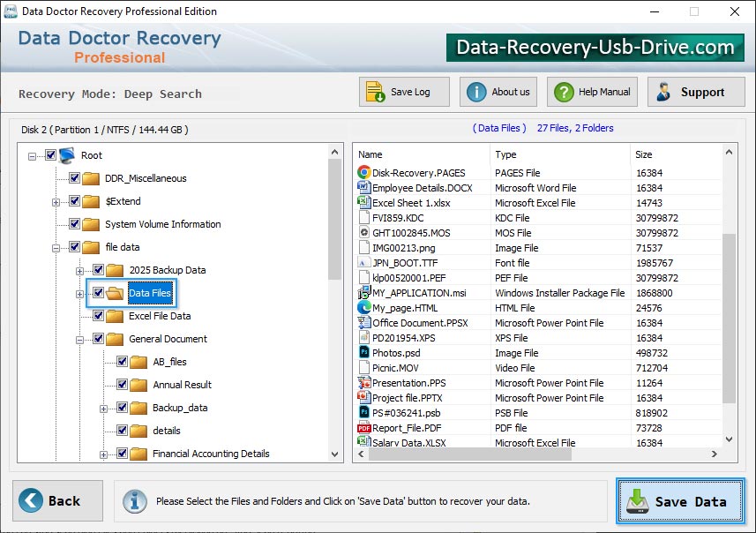Expand the Data Files node
Image resolution: width=756 pixels, height=533 pixels.
[x=79, y=294]
